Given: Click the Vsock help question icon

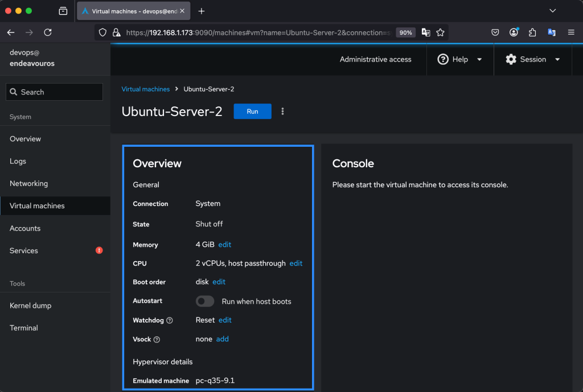Looking at the screenshot, I should pyautogui.click(x=157, y=340).
